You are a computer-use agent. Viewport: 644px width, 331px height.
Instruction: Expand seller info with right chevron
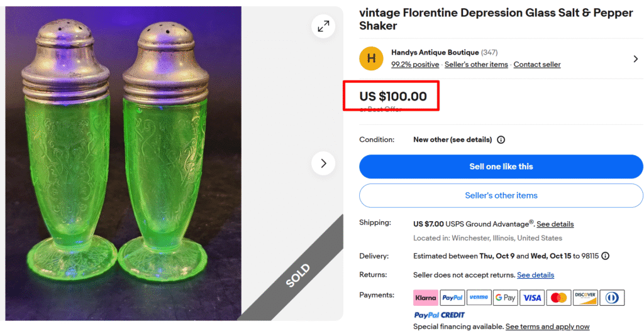(635, 58)
